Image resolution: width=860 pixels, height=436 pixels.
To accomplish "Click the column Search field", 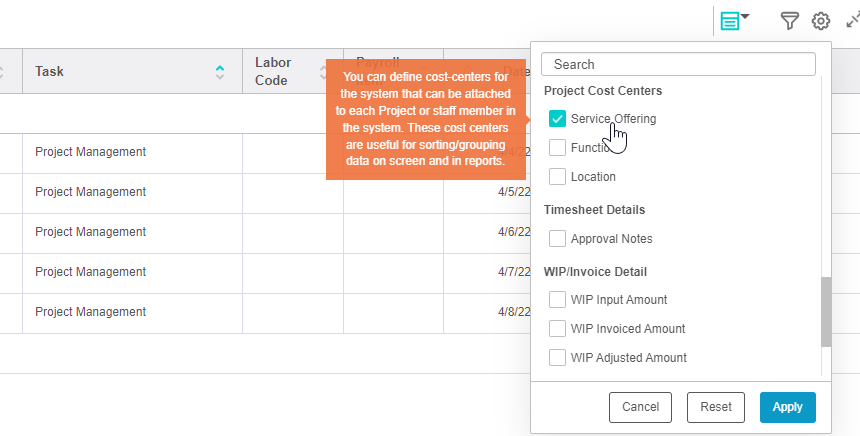I will click(x=678, y=64).
